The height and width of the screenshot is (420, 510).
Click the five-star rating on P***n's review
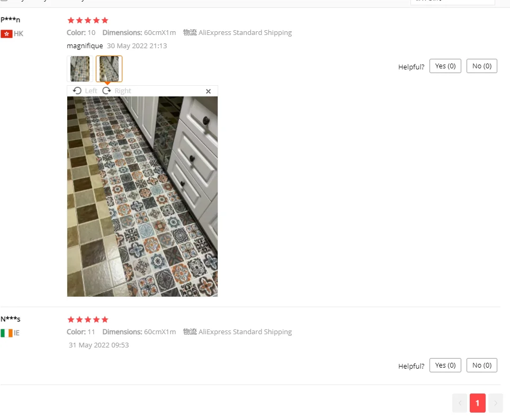pos(87,21)
